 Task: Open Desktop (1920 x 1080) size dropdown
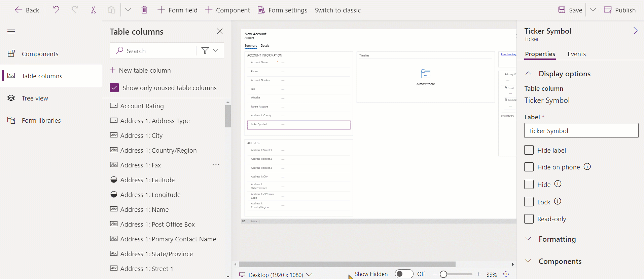[276, 275]
